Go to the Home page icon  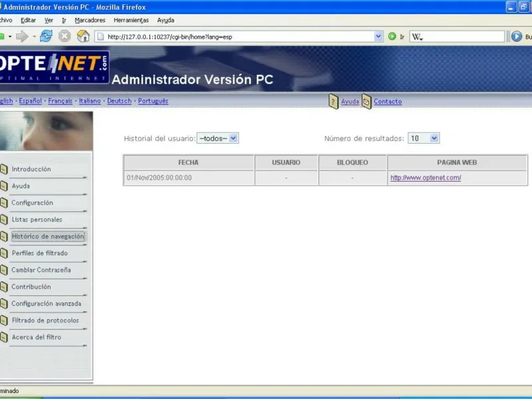(x=83, y=36)
